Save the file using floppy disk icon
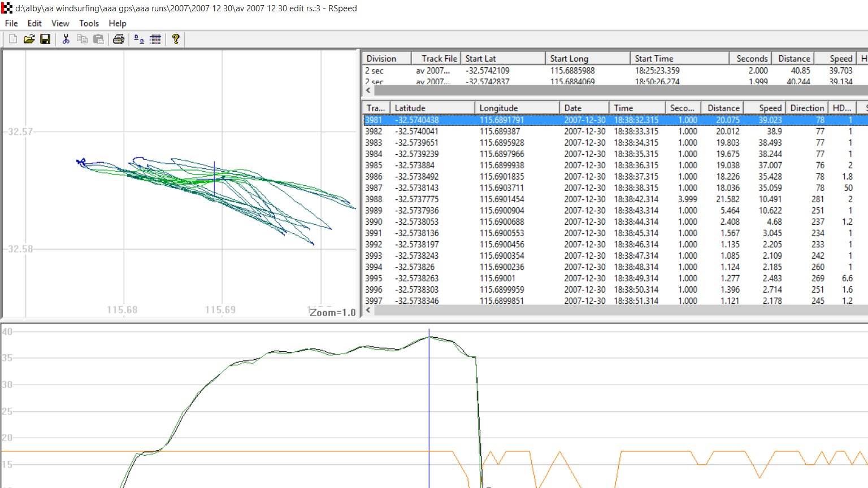 [x=45, y=39]
